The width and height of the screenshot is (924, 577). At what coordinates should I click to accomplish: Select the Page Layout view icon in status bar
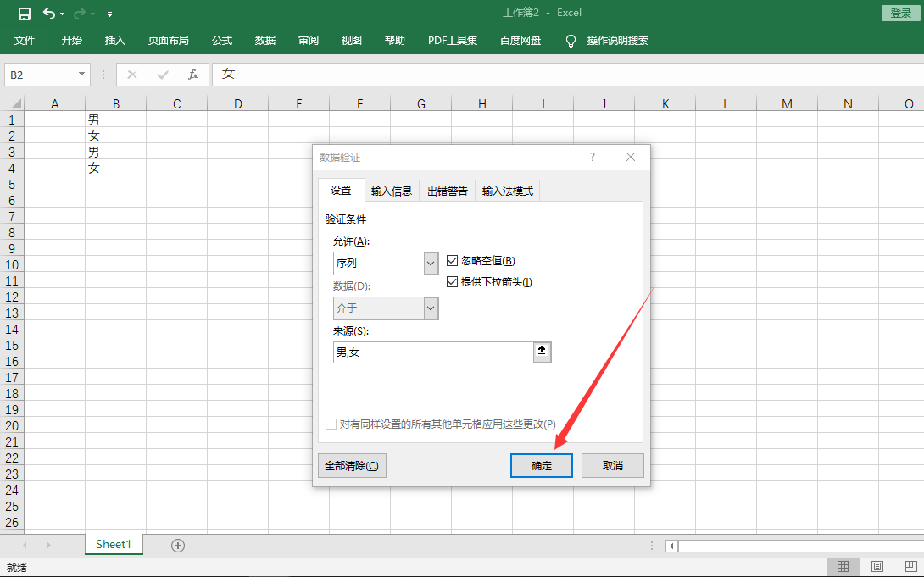[877, 566]
